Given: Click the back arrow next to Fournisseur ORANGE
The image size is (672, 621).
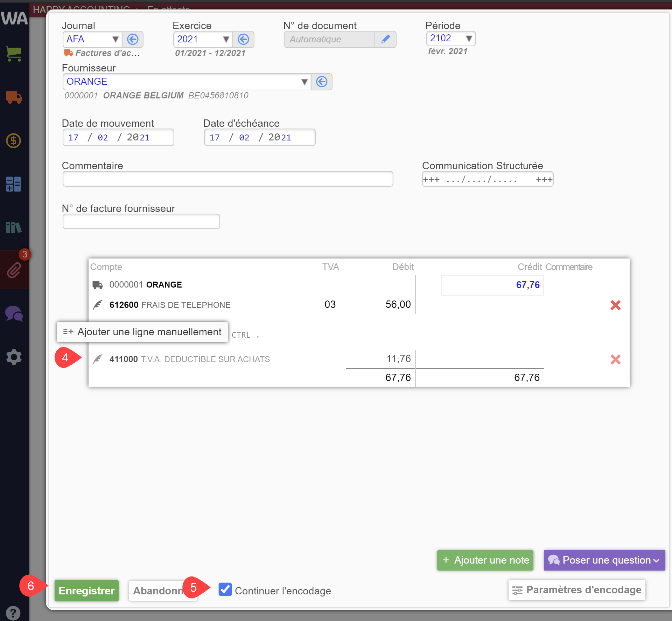Looking at the screenshot, I should (322, 82).
